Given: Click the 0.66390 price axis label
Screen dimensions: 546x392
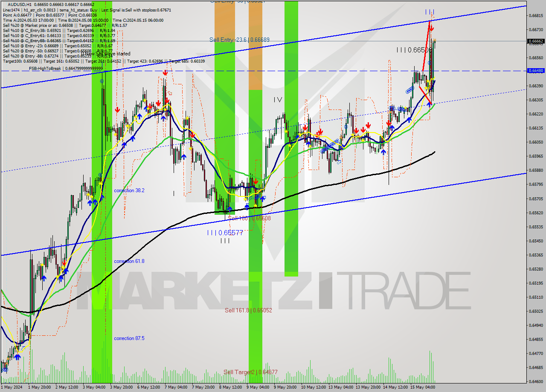Looking at the screenshot, I should click(536, 86).
